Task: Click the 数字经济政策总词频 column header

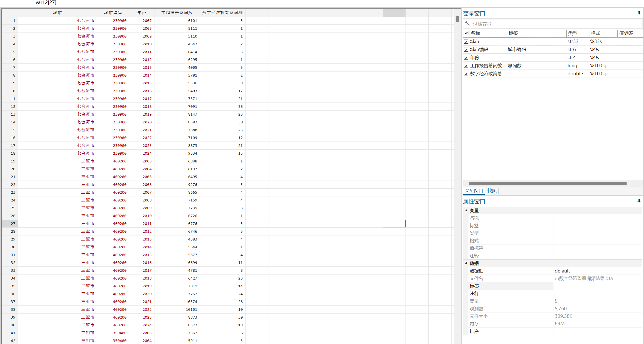Action: pyautogui.click(x=222, y=13)
